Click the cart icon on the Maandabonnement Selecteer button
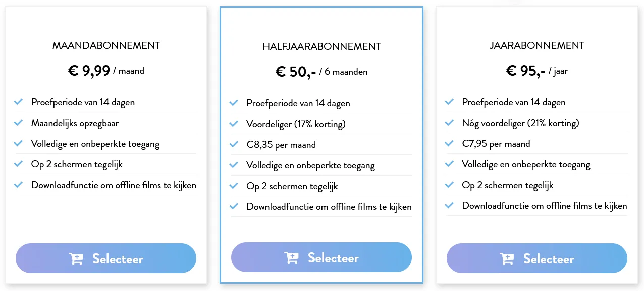Screen dimensions: 644x291 (x=76, y=259)
